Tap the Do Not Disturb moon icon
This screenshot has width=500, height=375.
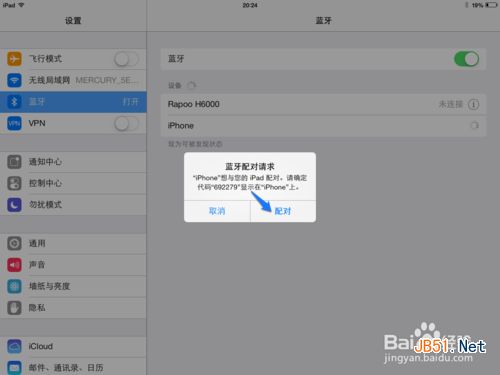click(x=14, y=205)
